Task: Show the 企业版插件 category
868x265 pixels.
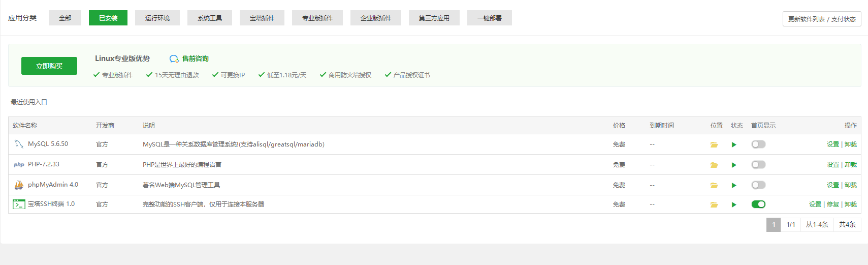Action: click(376, 18)
